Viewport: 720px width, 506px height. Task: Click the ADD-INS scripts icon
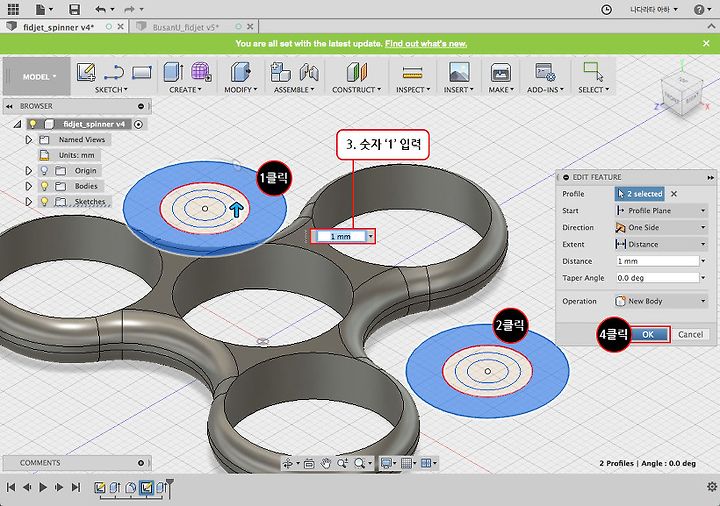[x=545, y=72]
